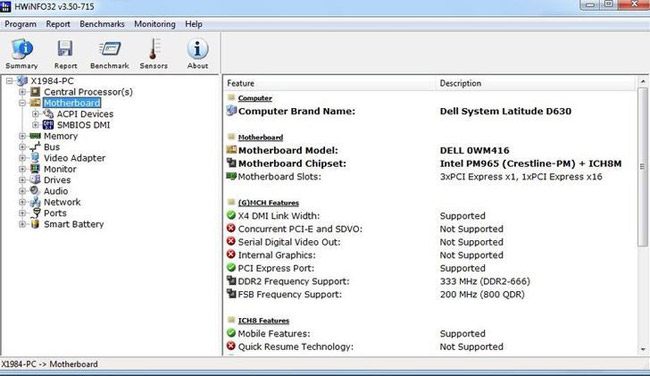Open the Sensors thermometer icon
The image size is (650, 376).
(154, 49)
